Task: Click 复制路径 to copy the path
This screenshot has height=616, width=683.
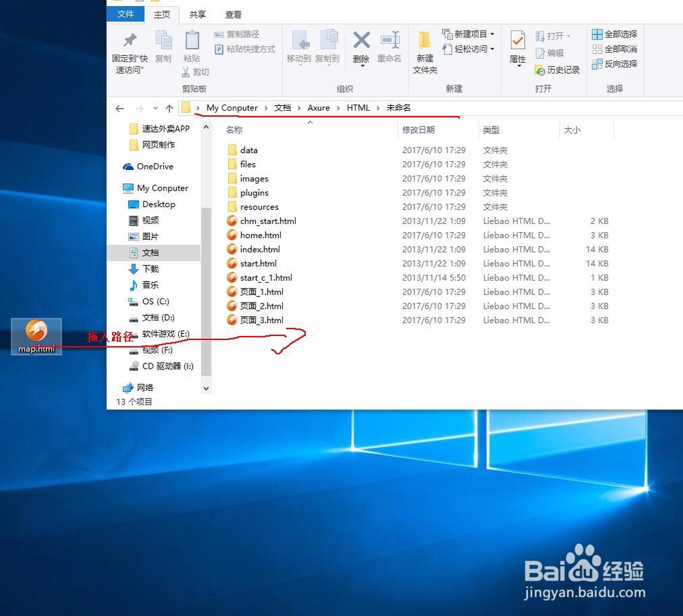Action: tap(242, 33)
